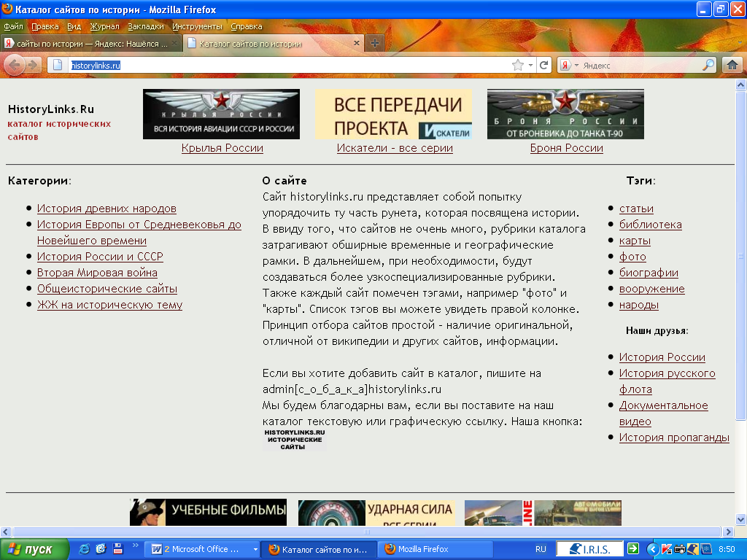Click the vertical scrollbar down arrow
Image resolution: width=747 pixels, height=560 pixels.
coord(741,519)
